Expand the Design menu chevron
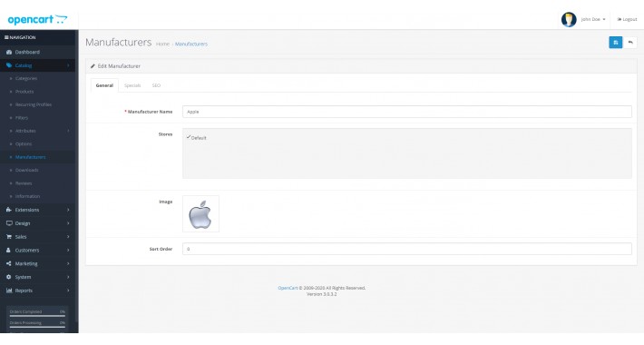This screenshot has height=345, width=644. pos(68,223)
